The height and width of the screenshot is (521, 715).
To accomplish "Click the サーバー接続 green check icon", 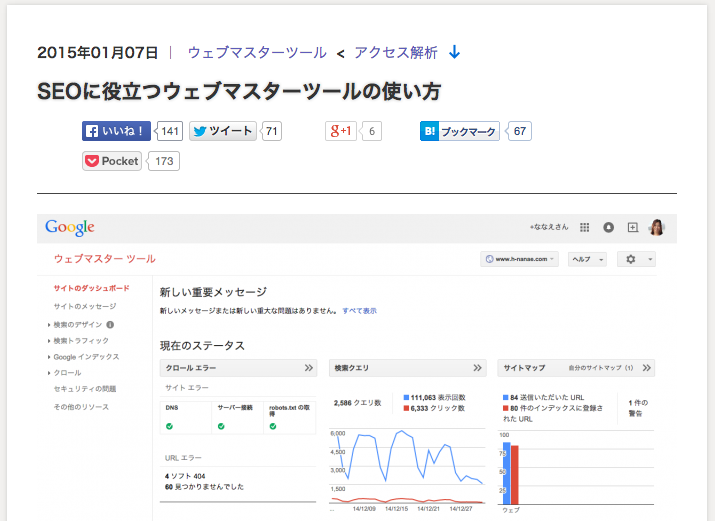I will point(221,426).
